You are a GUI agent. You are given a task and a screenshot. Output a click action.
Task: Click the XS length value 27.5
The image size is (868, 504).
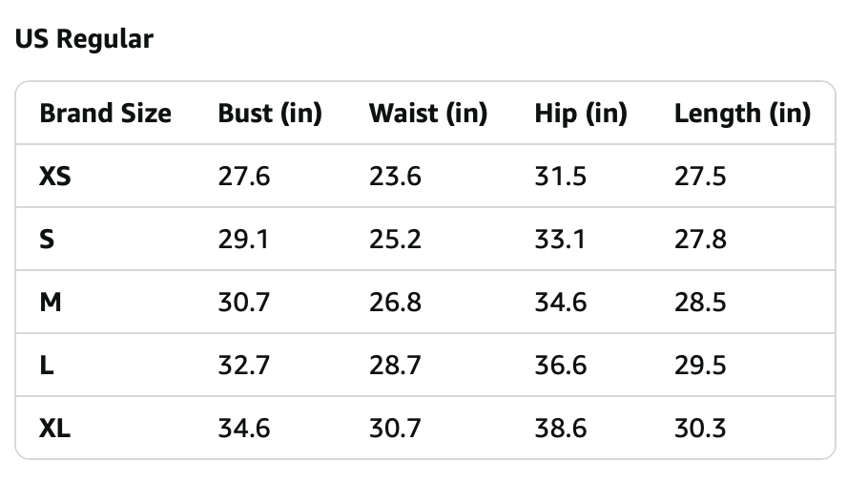point(700,177)
